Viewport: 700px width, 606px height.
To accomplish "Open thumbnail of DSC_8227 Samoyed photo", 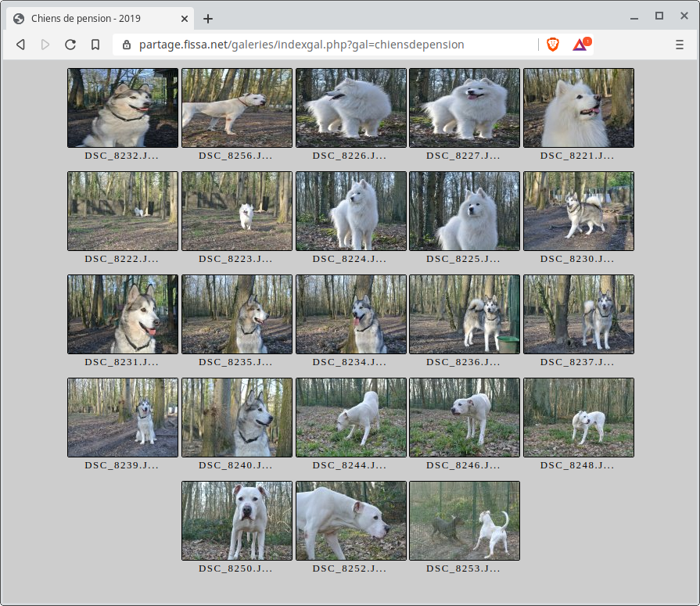I will 465,108.
